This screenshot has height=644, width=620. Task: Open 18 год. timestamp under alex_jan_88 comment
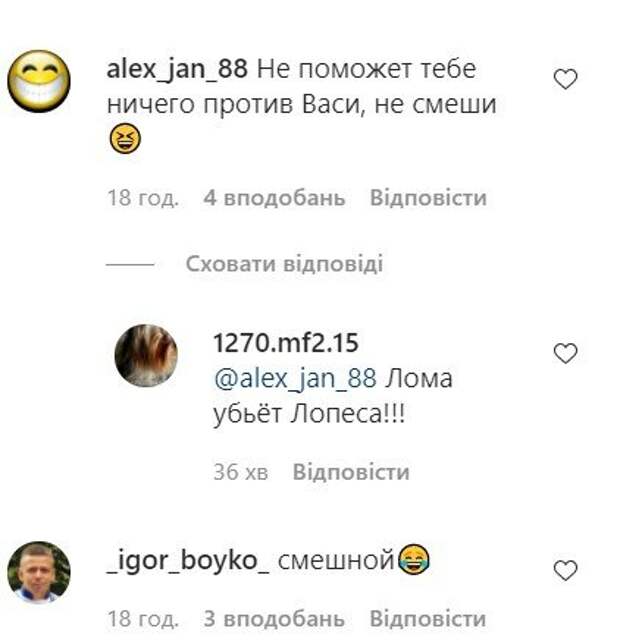pos(143,198)
